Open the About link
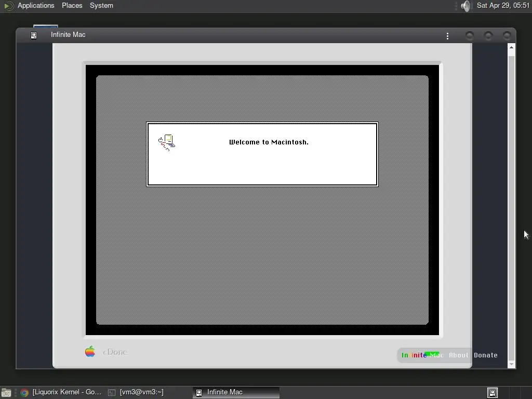The height and width of the screenshot is (399, 532). [458, 355]
